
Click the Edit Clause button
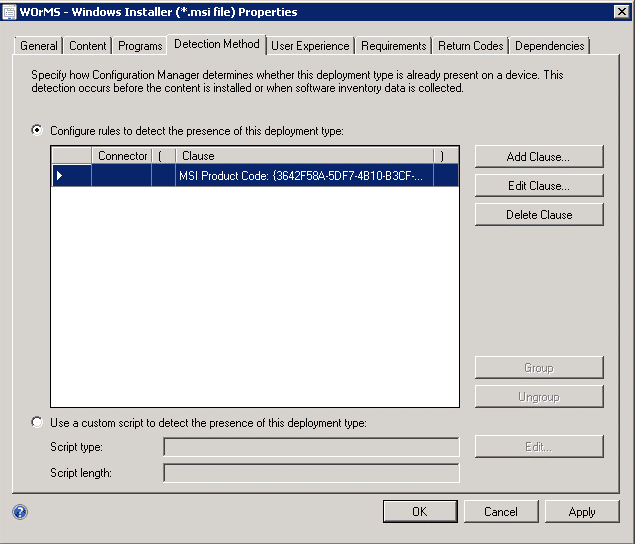[x=539, y=186]
